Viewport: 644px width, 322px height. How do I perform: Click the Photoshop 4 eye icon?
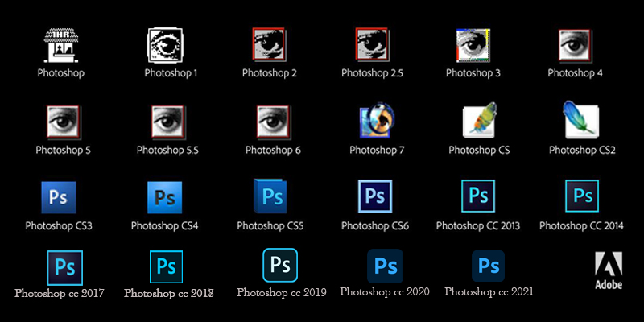575,46
